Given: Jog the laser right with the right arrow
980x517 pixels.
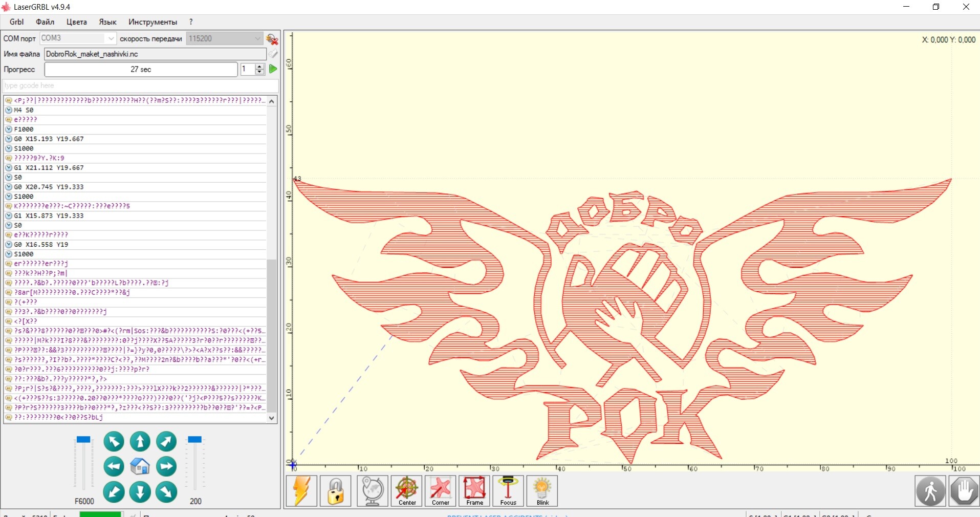Looking at the screenshot, I should pyautogui.click(x=166, y=466).
